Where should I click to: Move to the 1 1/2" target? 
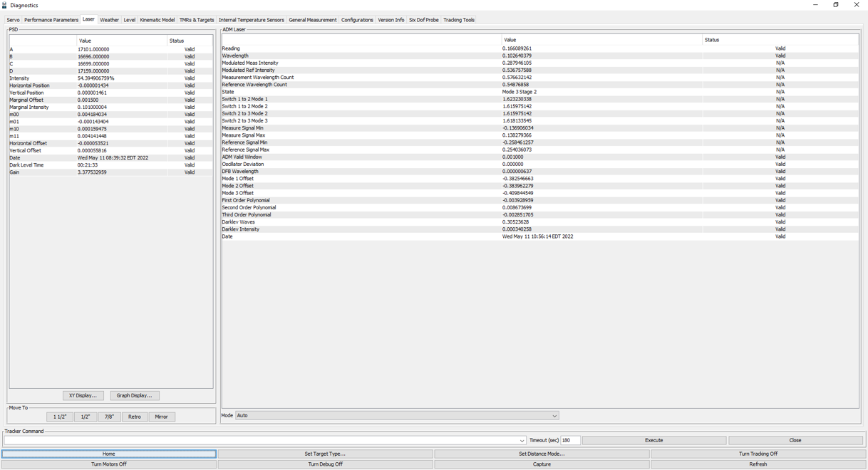click(60, 417)
